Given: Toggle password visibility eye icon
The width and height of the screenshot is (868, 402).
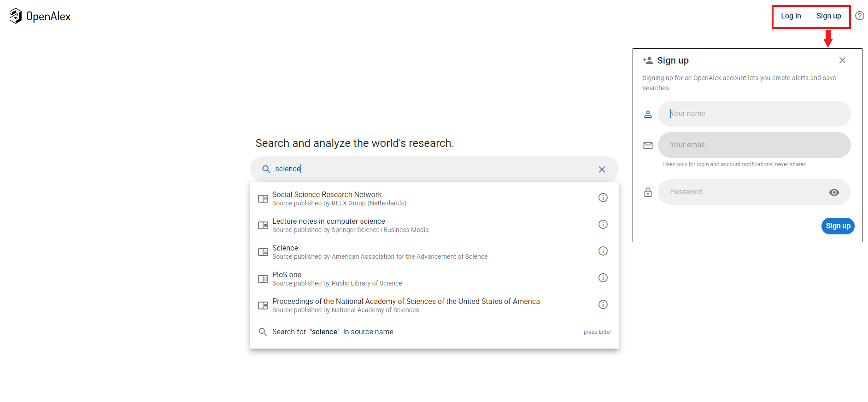Looking at the screenshot, I should tap(833, 192).
